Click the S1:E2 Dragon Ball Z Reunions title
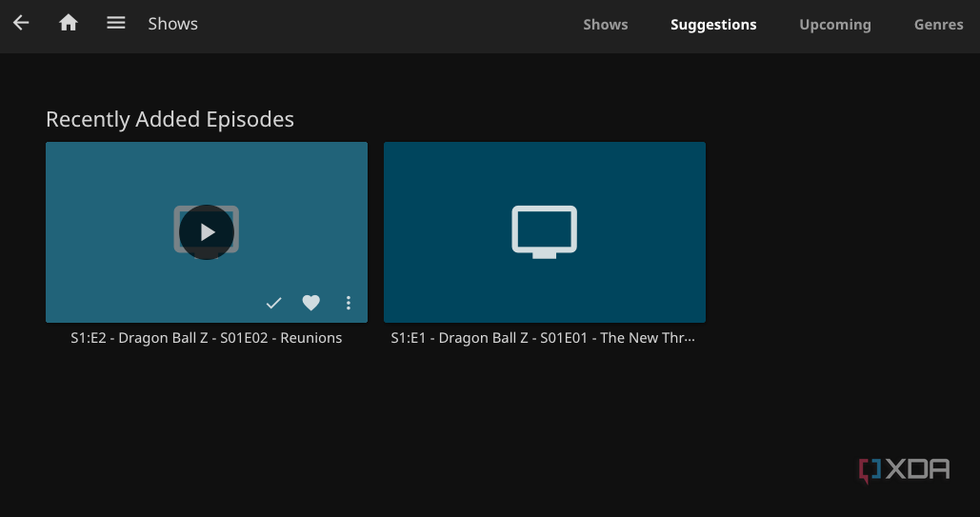 pyautogui.click(x=207, y=338)
